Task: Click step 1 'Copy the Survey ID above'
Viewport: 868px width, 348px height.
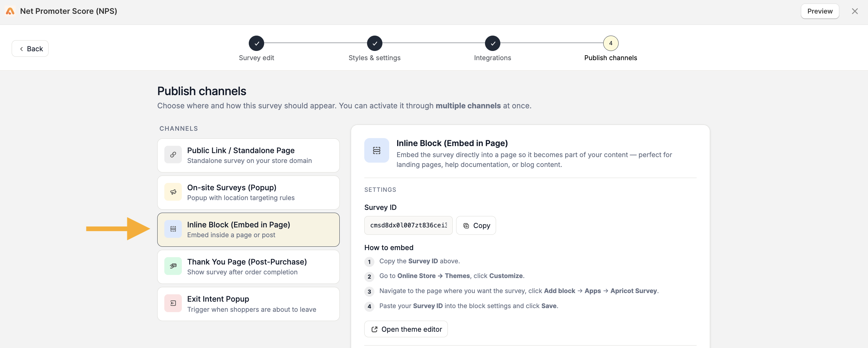Action: point(419,261)
